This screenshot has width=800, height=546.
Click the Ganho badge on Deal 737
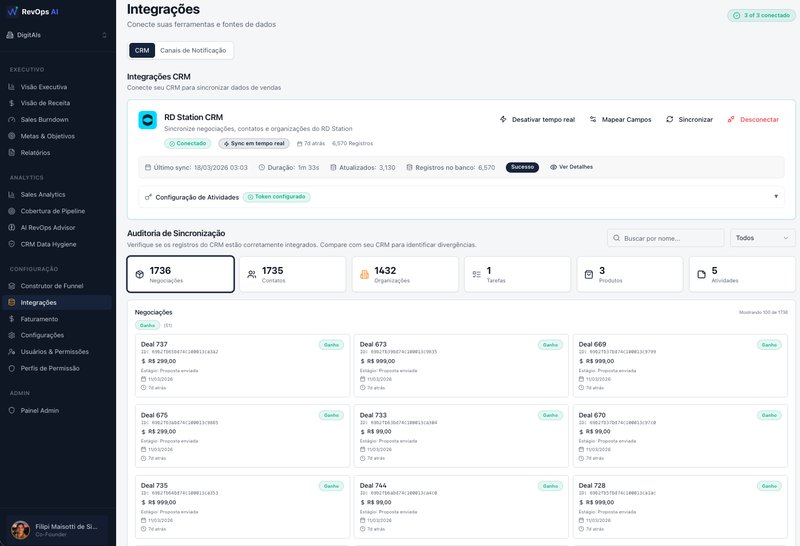click(x=332, y=345)
